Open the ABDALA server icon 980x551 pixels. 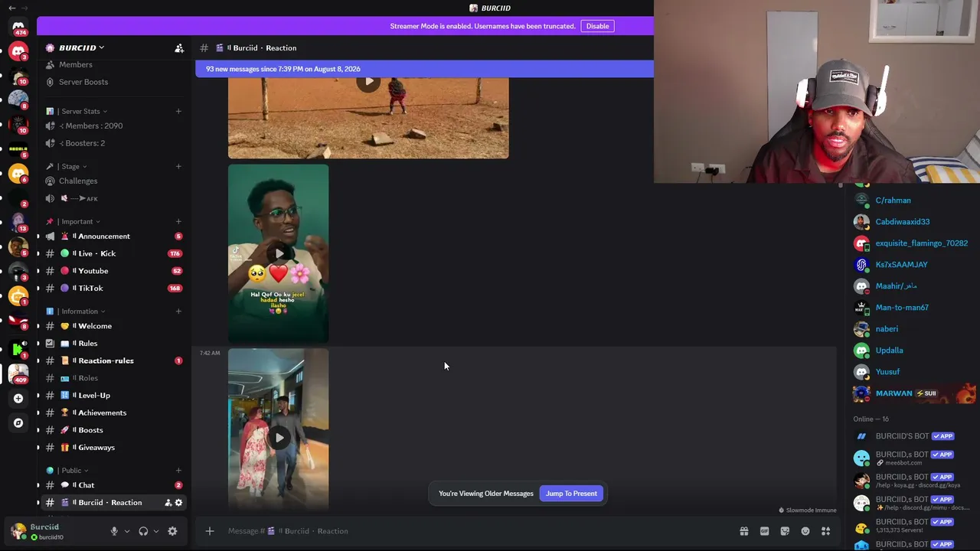[18, 149]
